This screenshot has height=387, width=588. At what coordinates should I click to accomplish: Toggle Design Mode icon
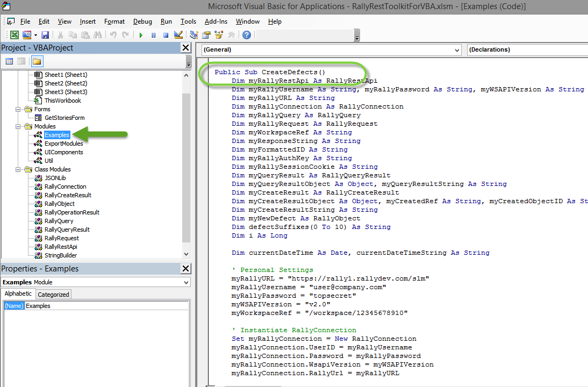tap(178, 35)
